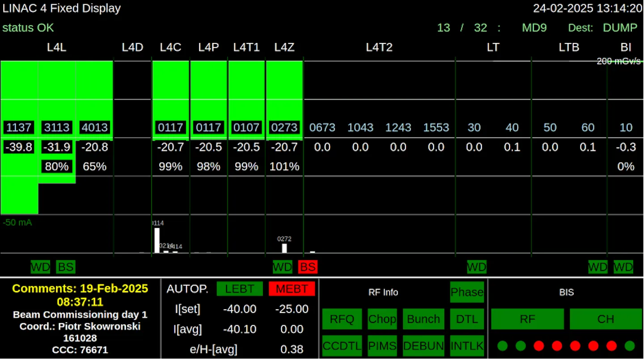This screenshot has height=360, width=644.
Task: Click the 200 mGy/s scale label
Action: (619, 62)
